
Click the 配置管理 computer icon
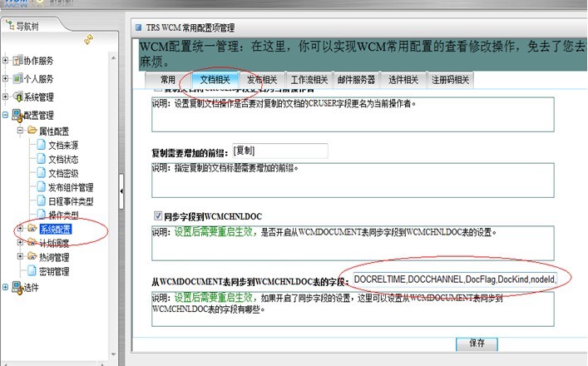click(x=17, y=115)
